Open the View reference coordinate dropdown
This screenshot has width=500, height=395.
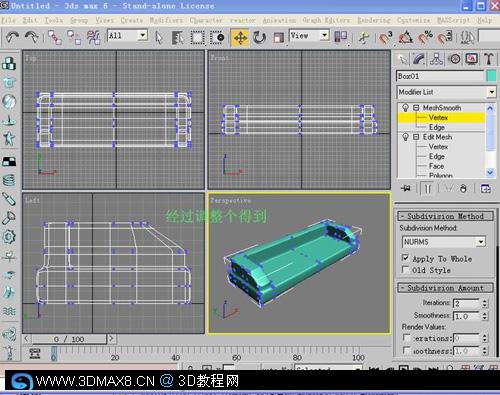pos(324,35)
